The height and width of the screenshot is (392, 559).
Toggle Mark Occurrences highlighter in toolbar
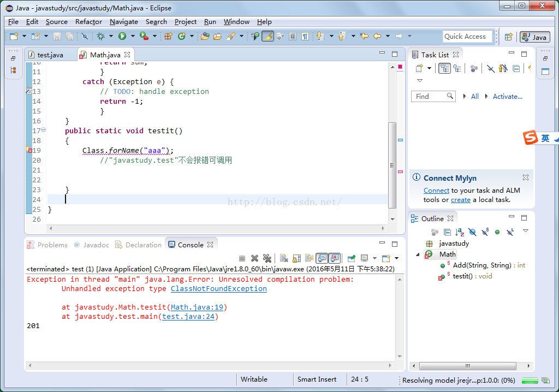pyautogui.click(x=267, y=36)
